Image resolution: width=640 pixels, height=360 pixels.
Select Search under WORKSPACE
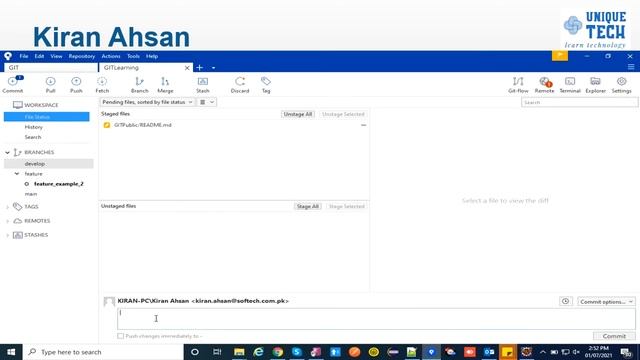pos(33,137)
